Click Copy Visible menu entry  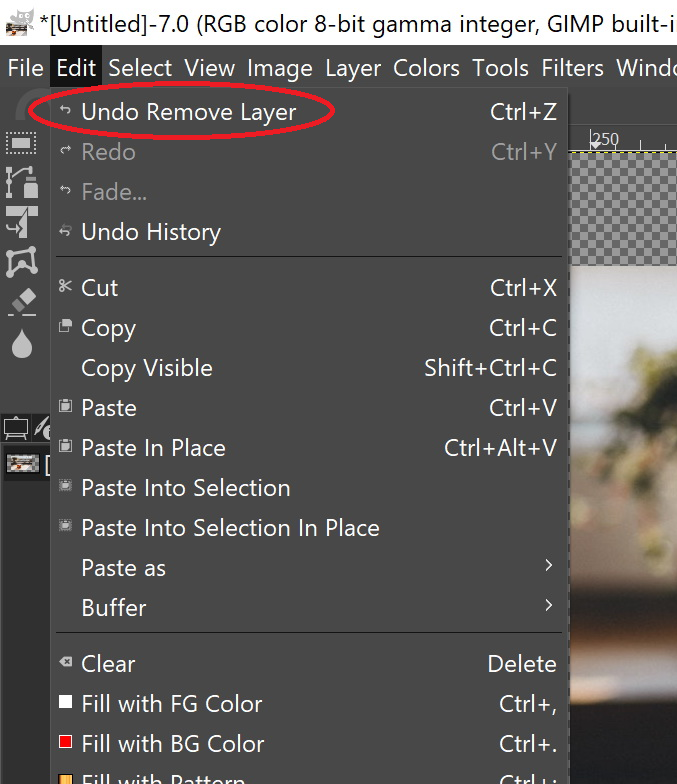tap(146, 368)
